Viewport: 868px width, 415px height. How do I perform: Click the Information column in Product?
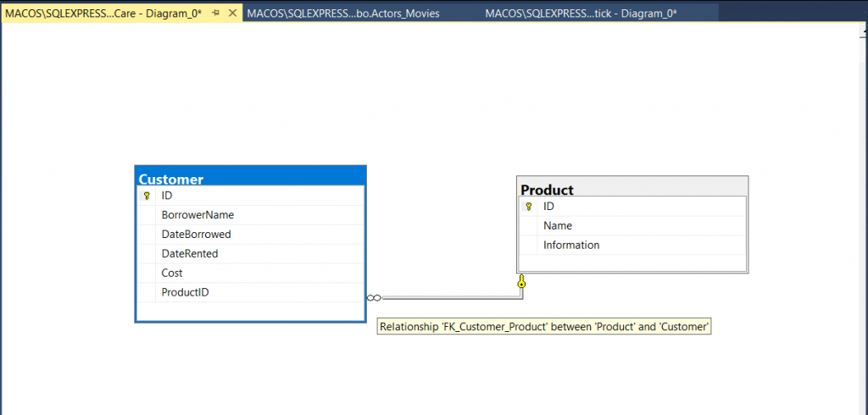coord(571,246)
